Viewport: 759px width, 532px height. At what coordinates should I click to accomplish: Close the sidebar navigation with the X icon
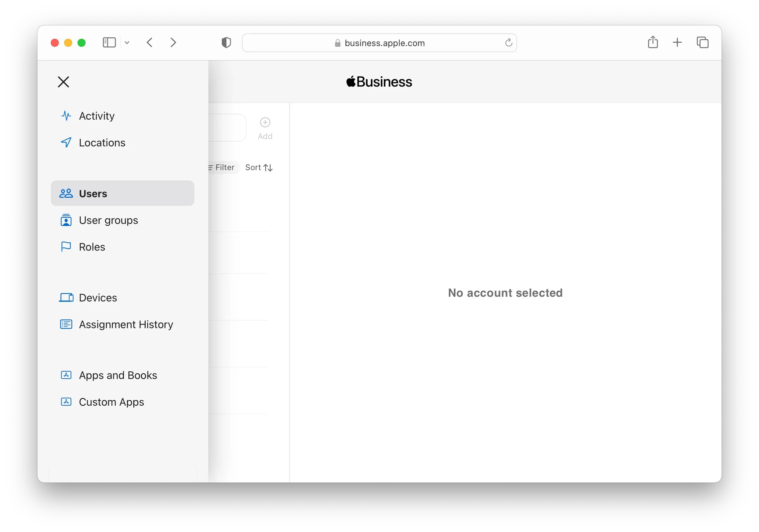coord(63,82)
